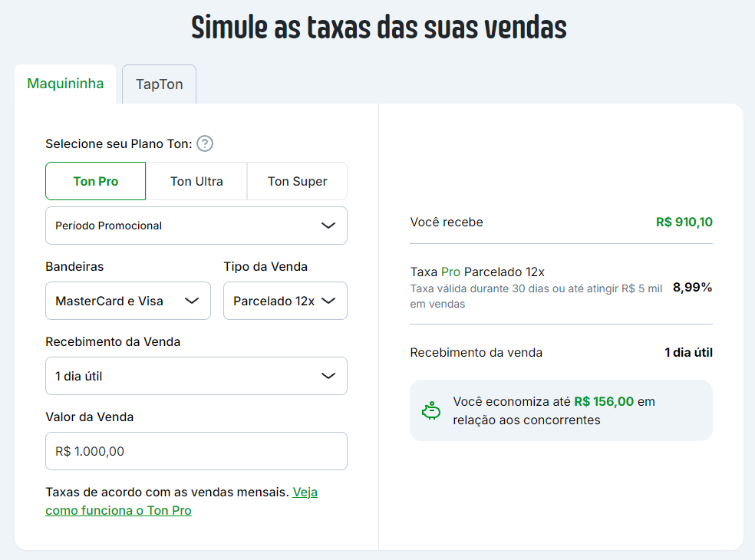Click the savings info box about concorrentes
755x560 pixels.
[x=561, y=410]
